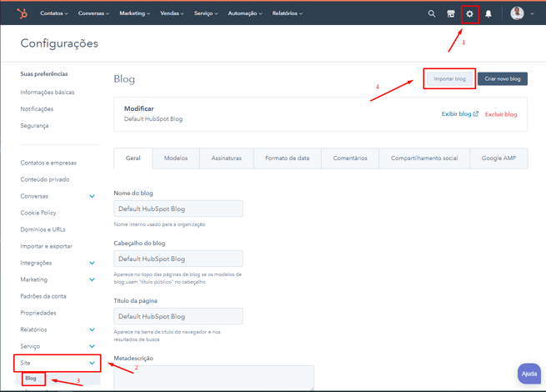546x392 pixels.
Task: Click the Suas preferências heading
Action: (44, 74)
